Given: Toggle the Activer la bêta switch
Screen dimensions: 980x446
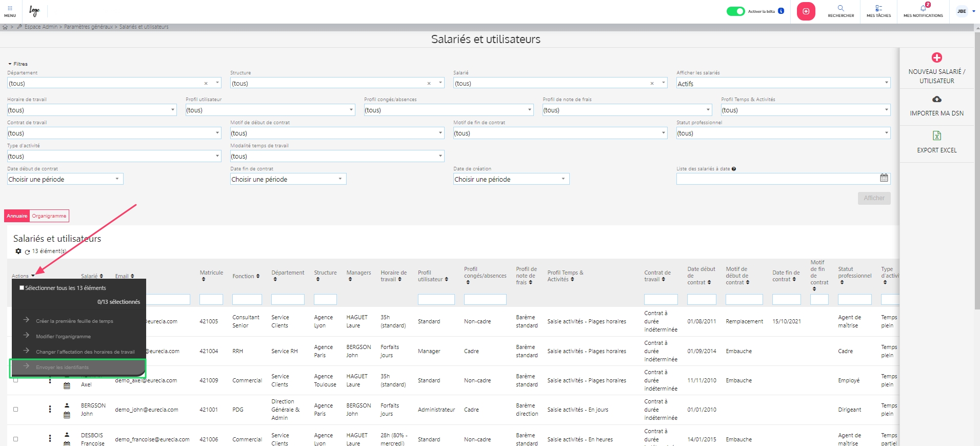Looking at the screenshot, I should [x=735, y=11].
